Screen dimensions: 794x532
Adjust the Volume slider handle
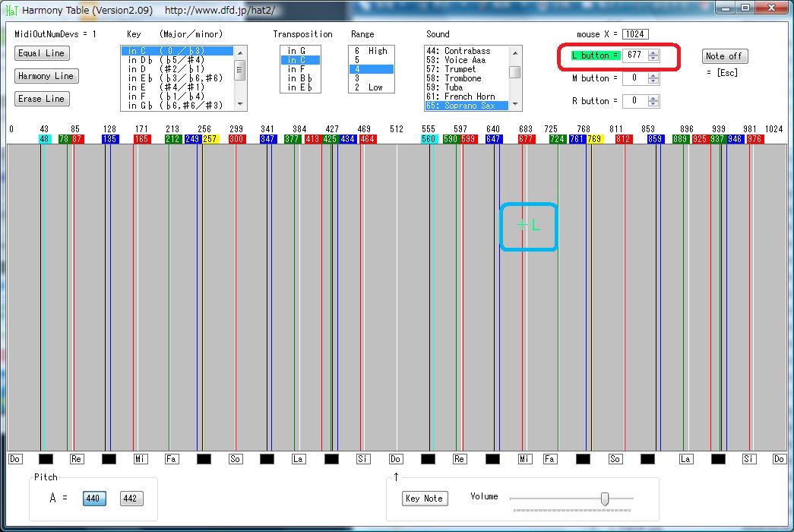pyautogui.click(x=605, y=499)
